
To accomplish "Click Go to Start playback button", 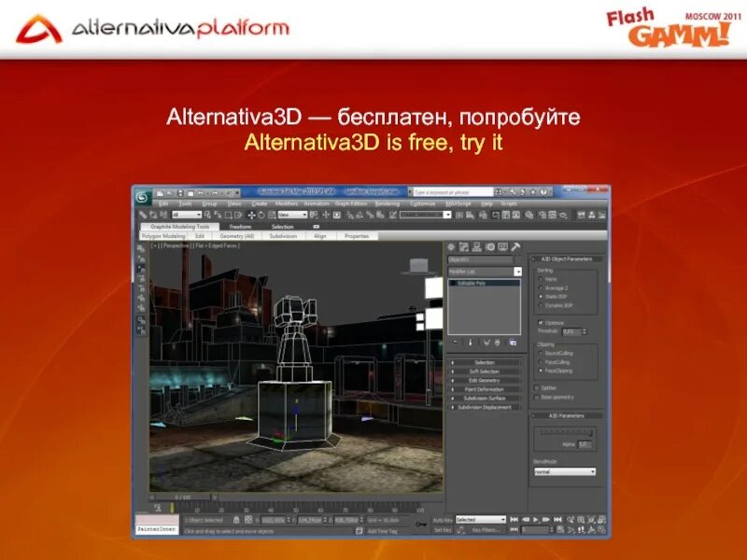I will coord(514,520).
